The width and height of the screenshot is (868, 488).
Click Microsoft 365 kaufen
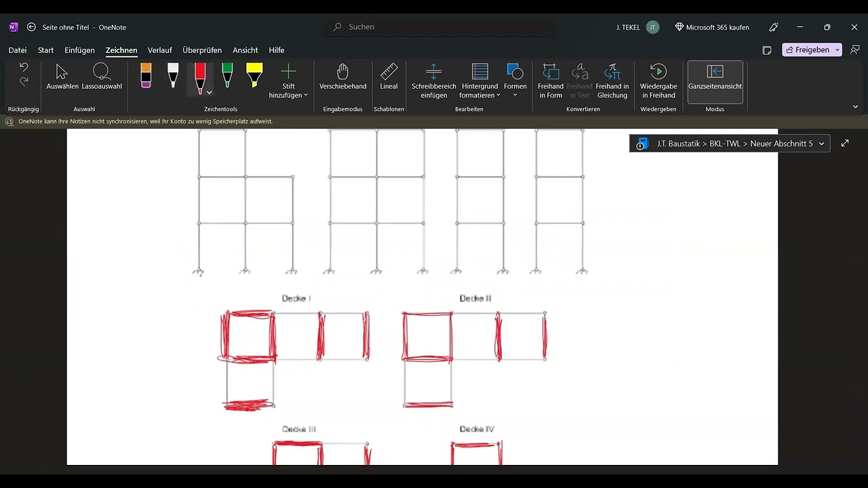[x=712, y=27]
